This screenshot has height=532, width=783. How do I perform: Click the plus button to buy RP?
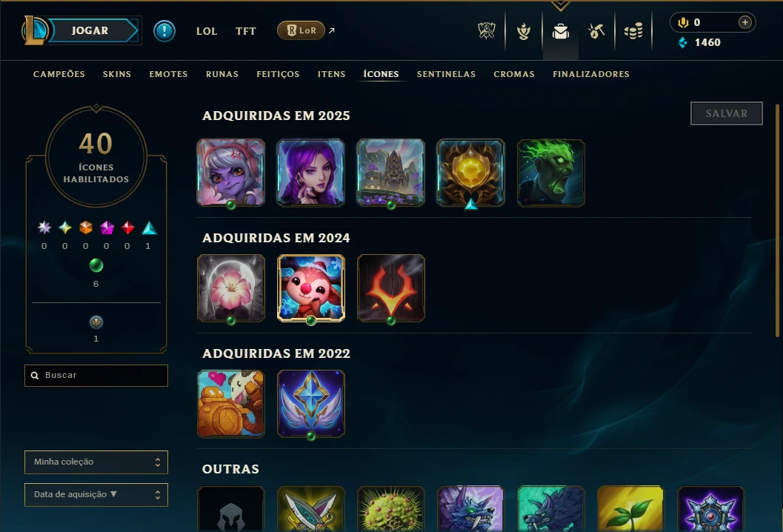744,22
